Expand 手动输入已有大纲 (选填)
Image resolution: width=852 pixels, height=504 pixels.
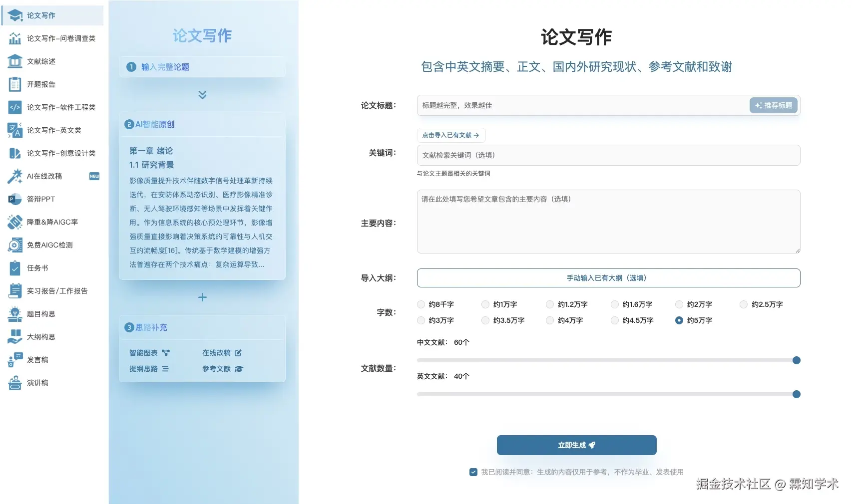point(608,278)
